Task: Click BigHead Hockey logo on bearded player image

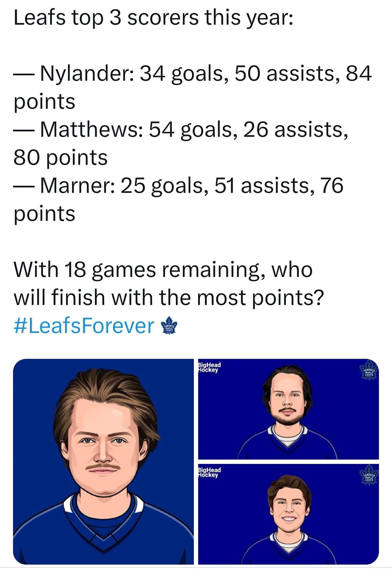Action: click(209, 367)
